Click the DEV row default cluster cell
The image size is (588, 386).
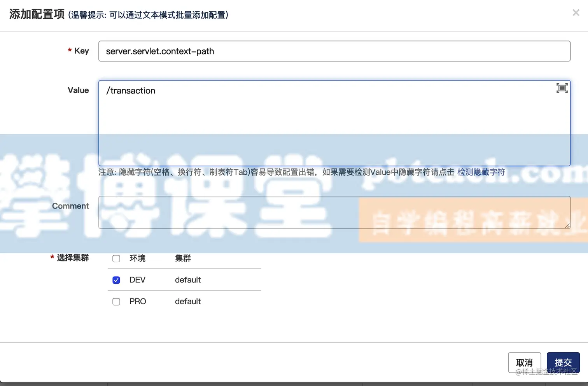pyautogui.click(x=188, y=279)
